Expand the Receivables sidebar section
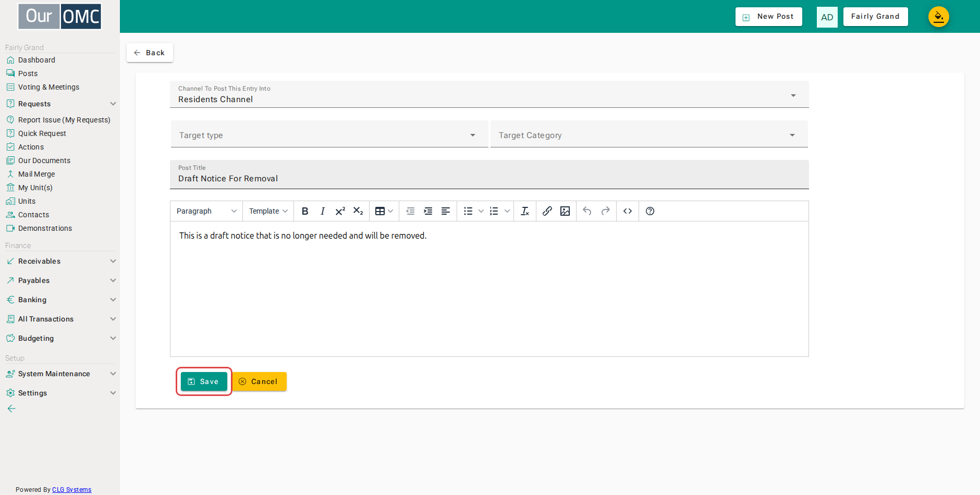 click(x=60, y=261)
